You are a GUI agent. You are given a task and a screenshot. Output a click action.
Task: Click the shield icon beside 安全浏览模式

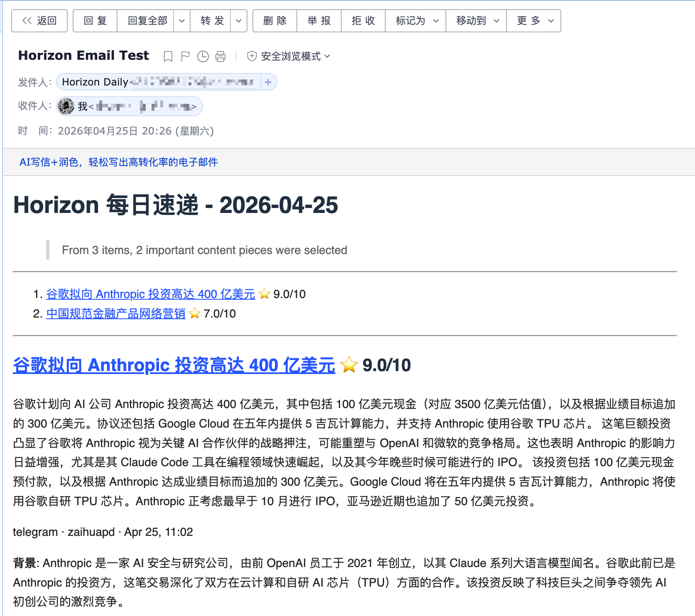(x=252, y=56)
